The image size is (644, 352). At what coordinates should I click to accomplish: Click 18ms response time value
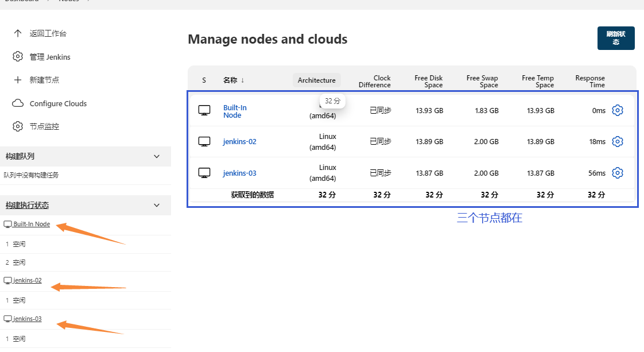(x=597, y=141)
